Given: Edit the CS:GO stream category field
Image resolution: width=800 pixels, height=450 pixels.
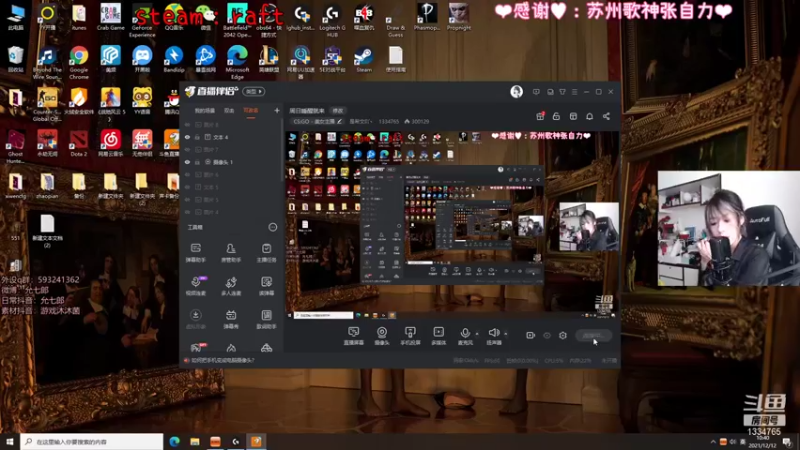Looking at the screenshot, I should (x=317, y=121).
